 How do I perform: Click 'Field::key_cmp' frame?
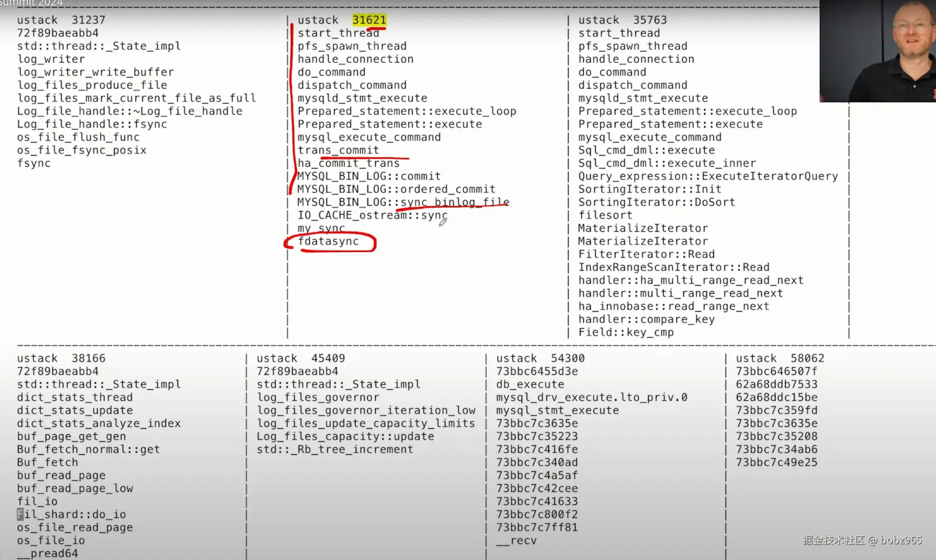click(x=626, y=332)
